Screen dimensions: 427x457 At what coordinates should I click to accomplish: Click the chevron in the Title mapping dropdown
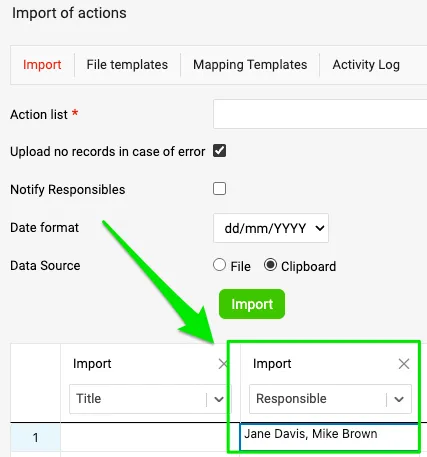coord(219,399)
